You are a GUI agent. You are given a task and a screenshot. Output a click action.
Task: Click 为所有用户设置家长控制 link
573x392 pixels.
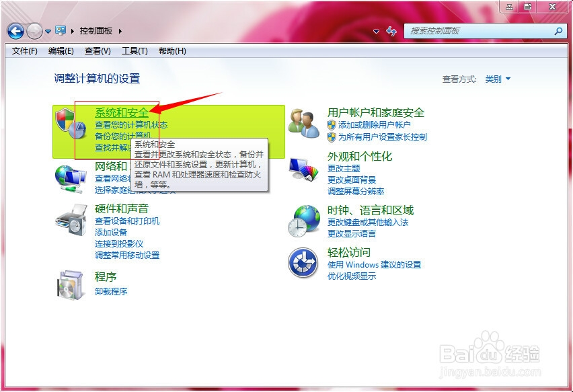coord(382,137)
